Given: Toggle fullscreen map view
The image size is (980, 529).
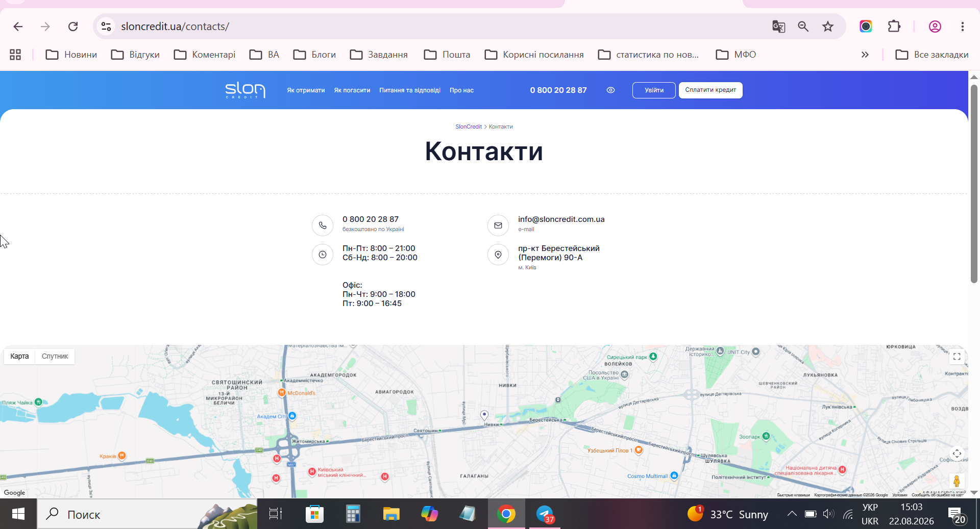Looking at the screenshot, I should point(957,357).
